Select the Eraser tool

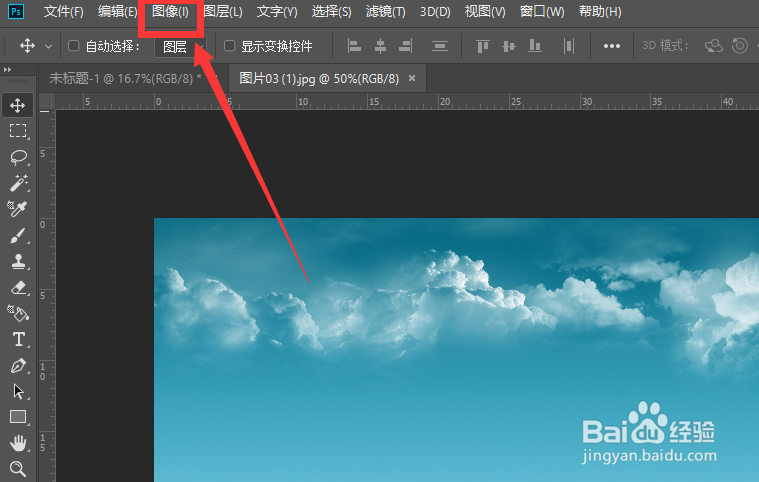click(x=18, y=287)
